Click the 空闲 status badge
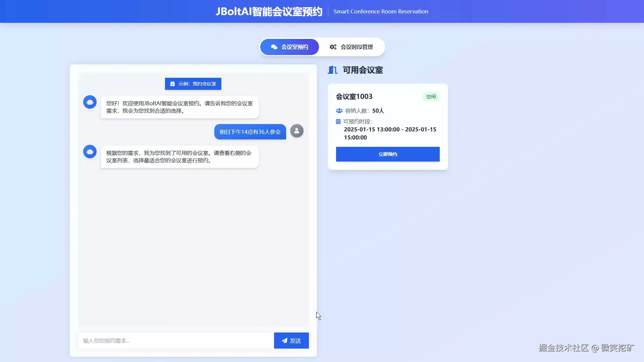Screen dimensions: 644x362 click(x=431, y=97)
